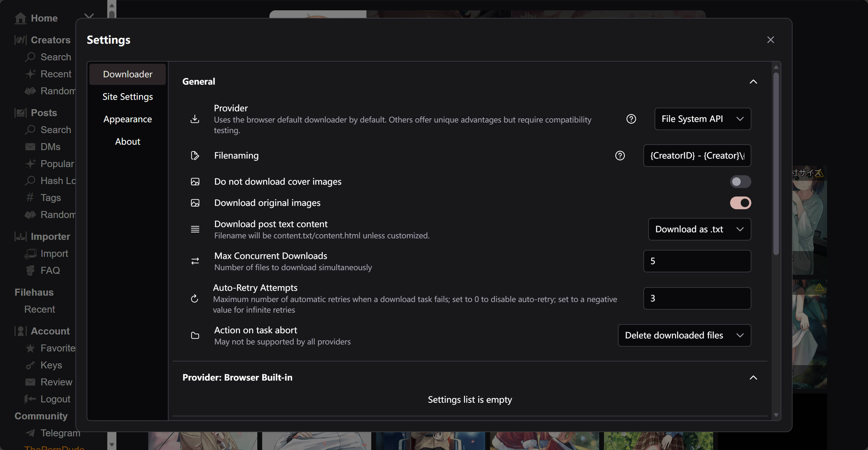Click the Favorites star icon

pos(30,348)
